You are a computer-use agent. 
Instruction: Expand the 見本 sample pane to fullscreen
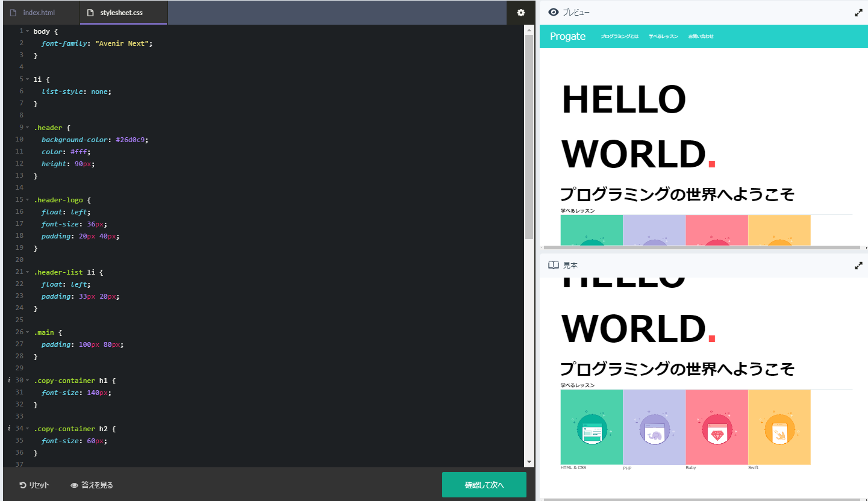coord(858,266)
